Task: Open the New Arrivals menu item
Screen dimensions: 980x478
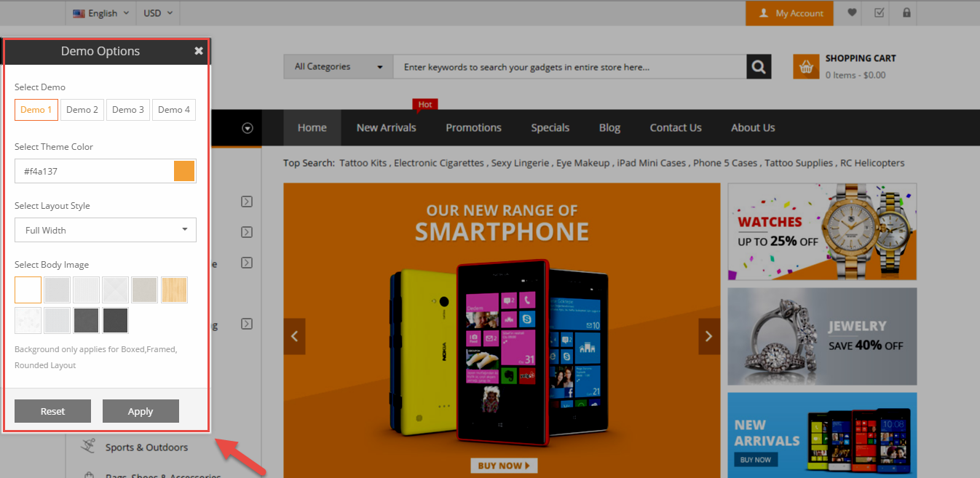Action: pyautogui.click(x=386, y=128)
